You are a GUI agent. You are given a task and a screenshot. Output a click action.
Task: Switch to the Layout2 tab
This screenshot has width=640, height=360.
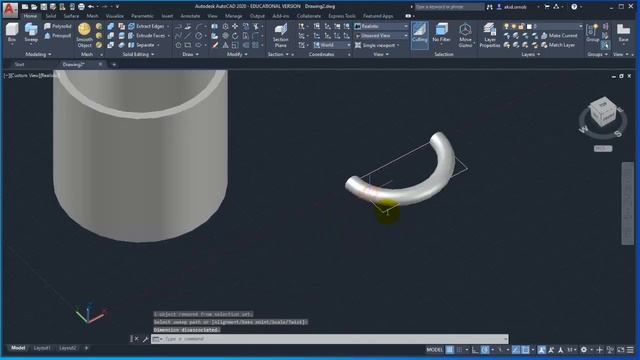click(x=67, y=348)
